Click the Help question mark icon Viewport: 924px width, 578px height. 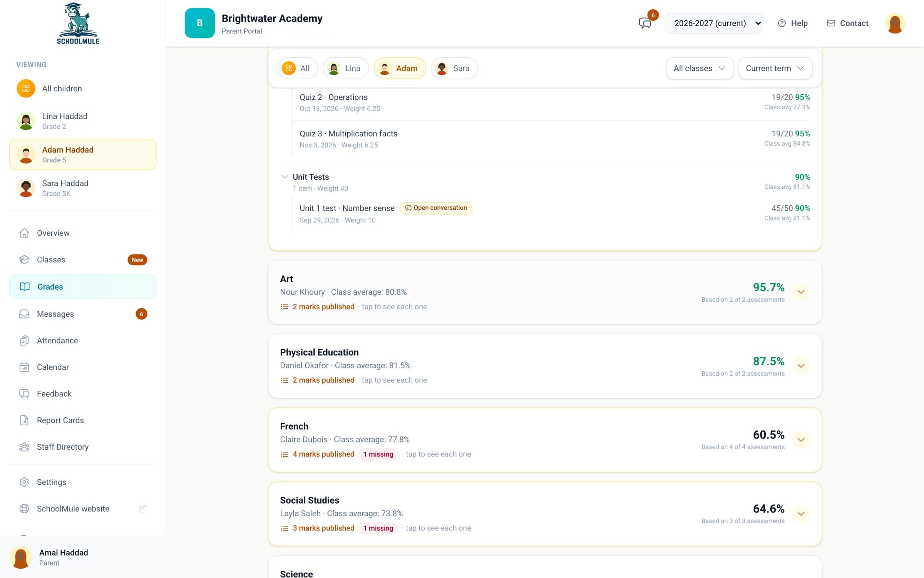click(782, 23)
